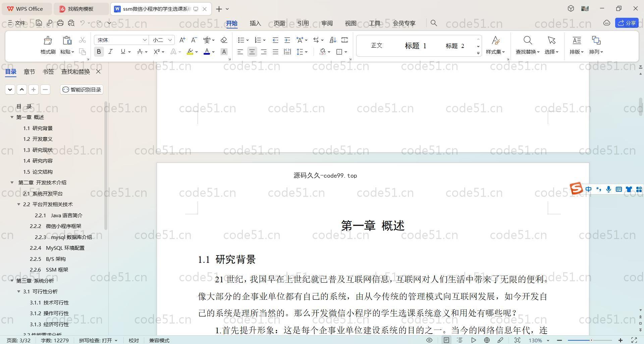Click the web layout globe icon

click(x=487, y=340)
